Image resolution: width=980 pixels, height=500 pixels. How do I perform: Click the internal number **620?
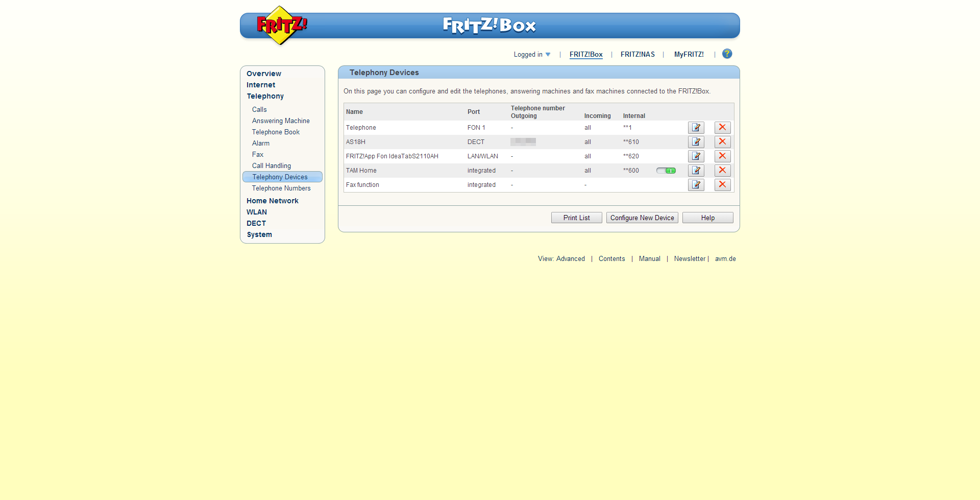(x=631, y=156)
